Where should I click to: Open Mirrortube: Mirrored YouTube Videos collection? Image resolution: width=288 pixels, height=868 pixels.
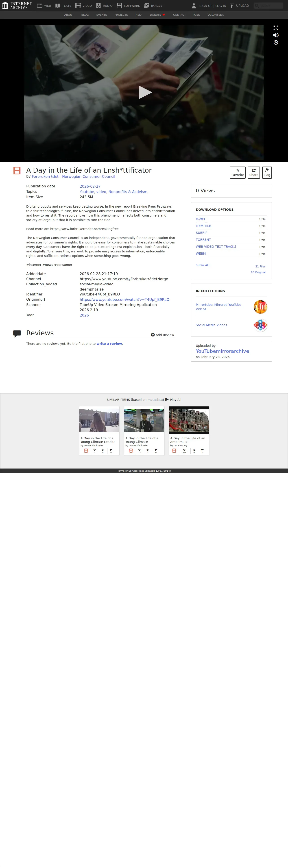tap(218, 307)
